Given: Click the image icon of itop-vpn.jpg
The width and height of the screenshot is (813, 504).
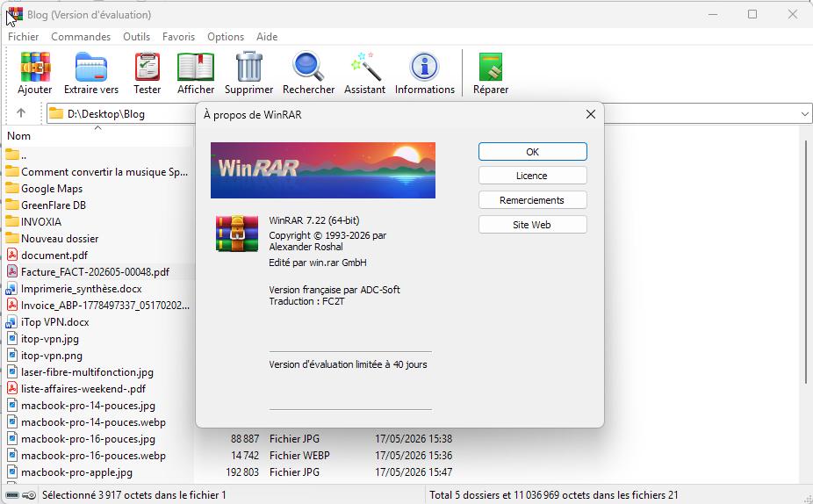Looking at the screenshot, I should coord(12,339).
